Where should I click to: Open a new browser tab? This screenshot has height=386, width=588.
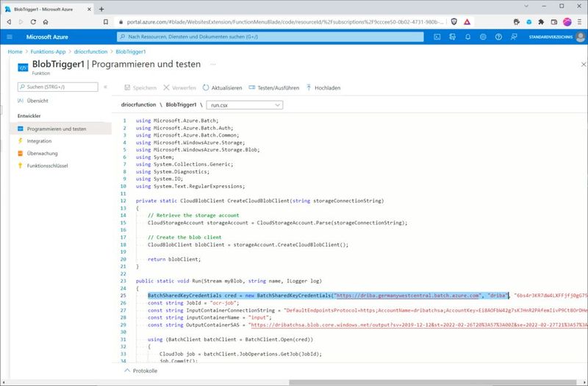101,9
